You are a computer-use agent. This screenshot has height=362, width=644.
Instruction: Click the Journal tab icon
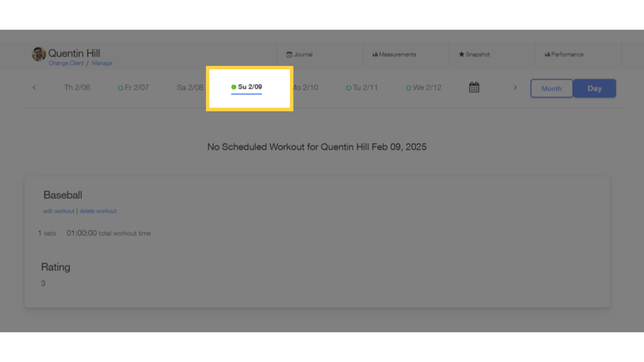click(289, 54)
